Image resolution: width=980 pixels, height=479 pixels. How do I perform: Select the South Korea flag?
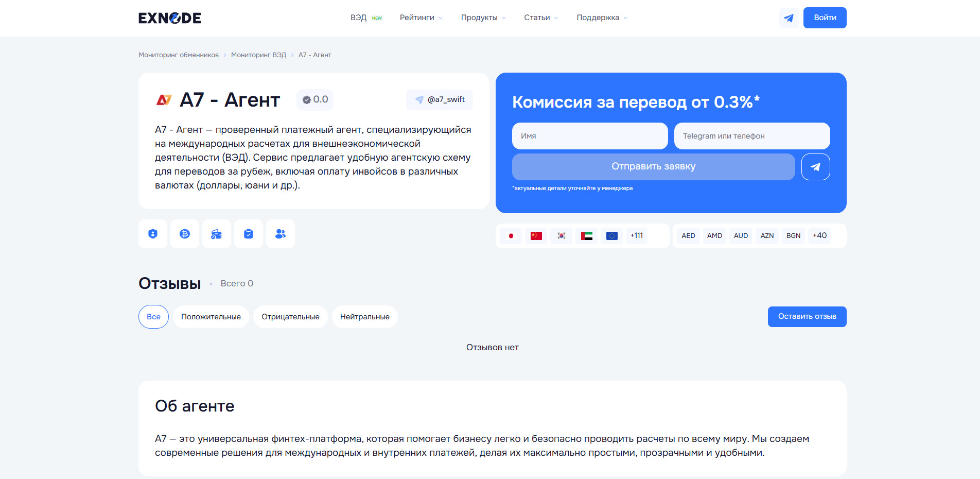coord(562,236)
